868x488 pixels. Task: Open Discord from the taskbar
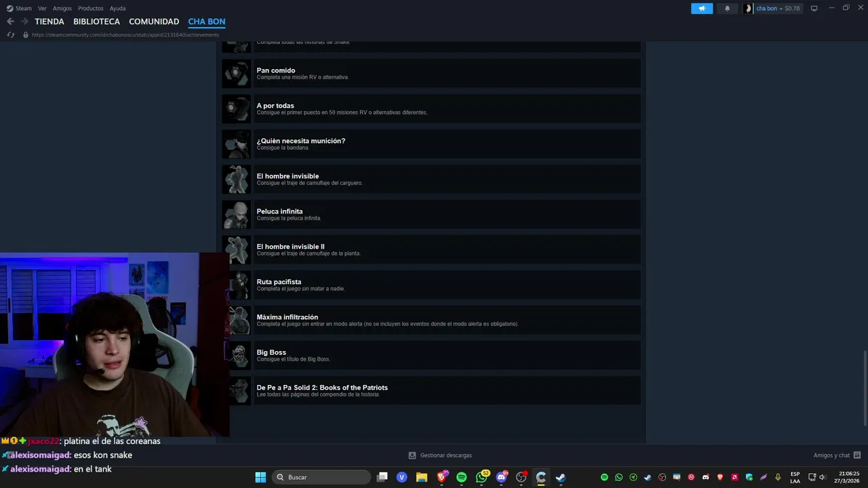(x=502, y=477)
